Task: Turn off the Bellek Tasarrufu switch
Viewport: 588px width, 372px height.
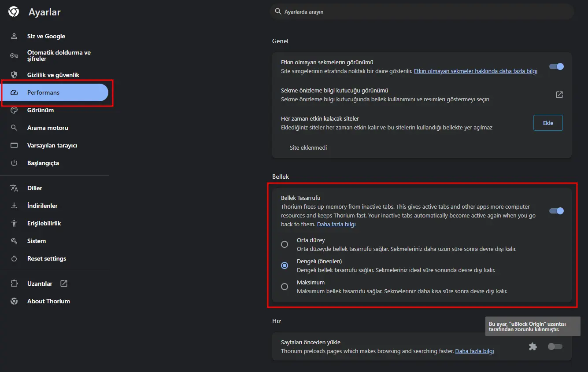Action: pyautogui.click(x=556, y=211)
